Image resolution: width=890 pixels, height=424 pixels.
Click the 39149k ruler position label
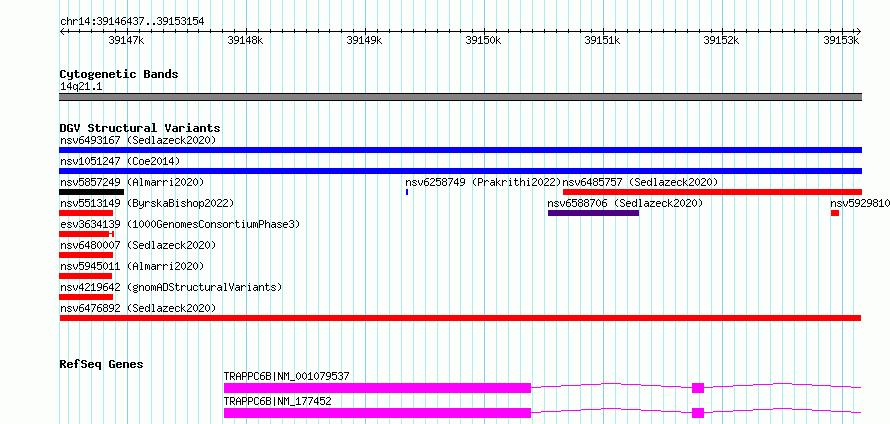click(x=364, y=40)
